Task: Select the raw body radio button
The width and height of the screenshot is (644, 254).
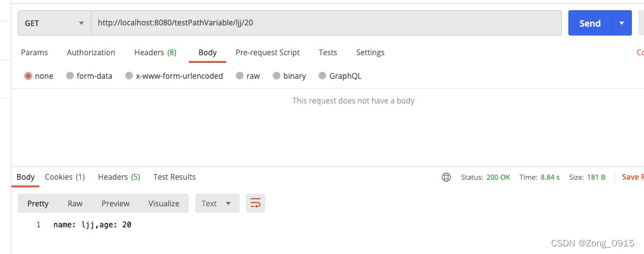Action: coord(240,76)
